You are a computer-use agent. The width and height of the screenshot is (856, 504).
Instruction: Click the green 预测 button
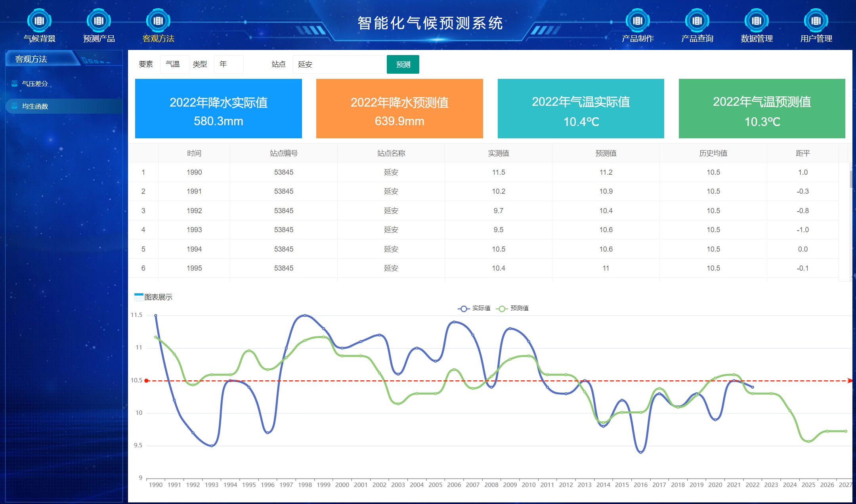click(x=403, y=64)
